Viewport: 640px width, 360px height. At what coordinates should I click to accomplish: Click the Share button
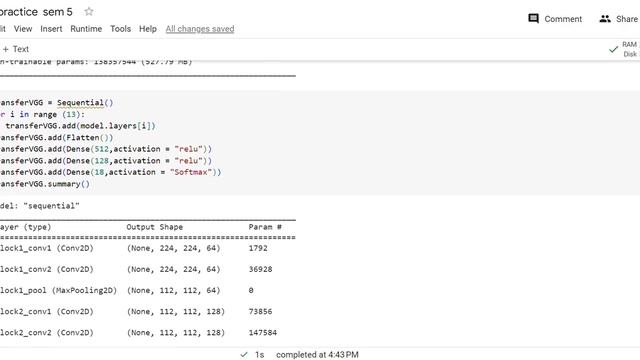pyautogui.click(x=618, y=19)
